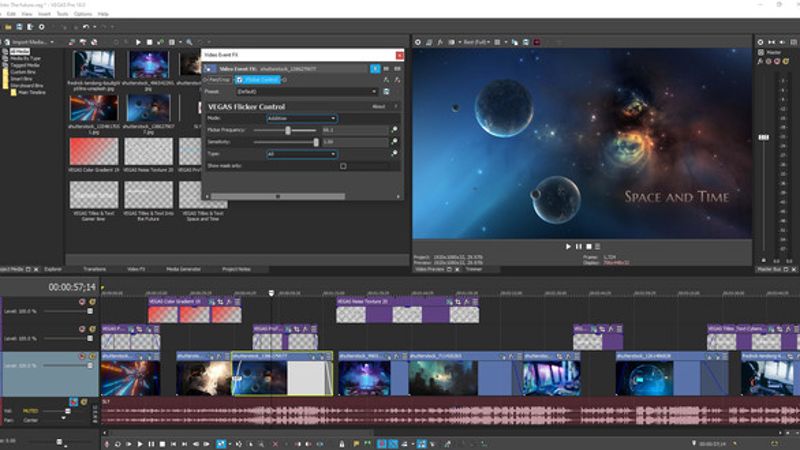Open Video Output FX in the preview toolbar
Image resolution: width=800 pixels, height=450 pixels.
(440, 42)
